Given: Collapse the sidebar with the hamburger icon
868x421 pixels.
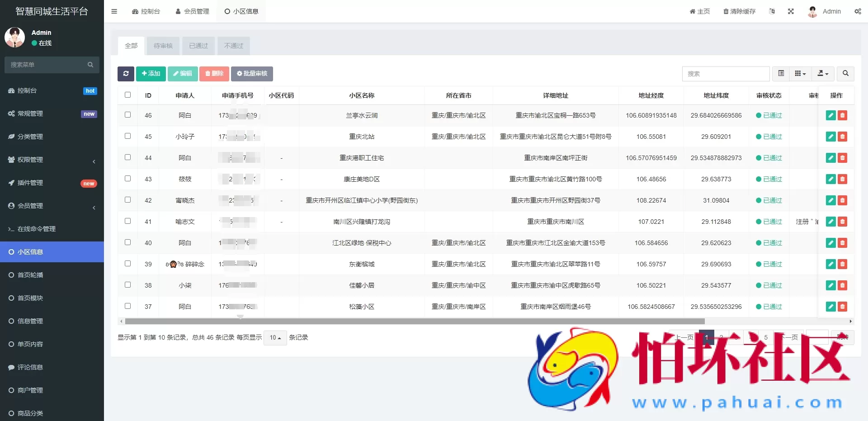Looking at the screenshot, I should coord(114,11).
